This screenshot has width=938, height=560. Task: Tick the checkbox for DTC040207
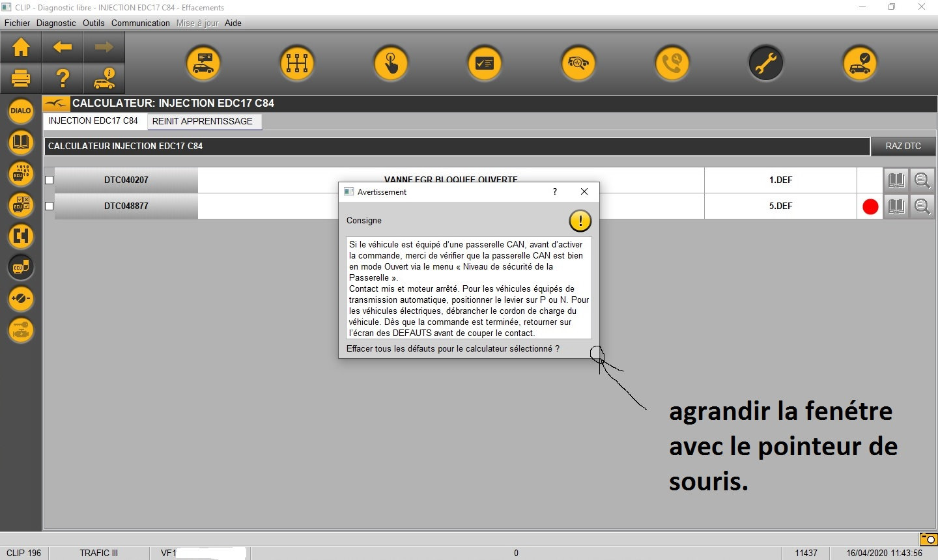coord(49,180)
